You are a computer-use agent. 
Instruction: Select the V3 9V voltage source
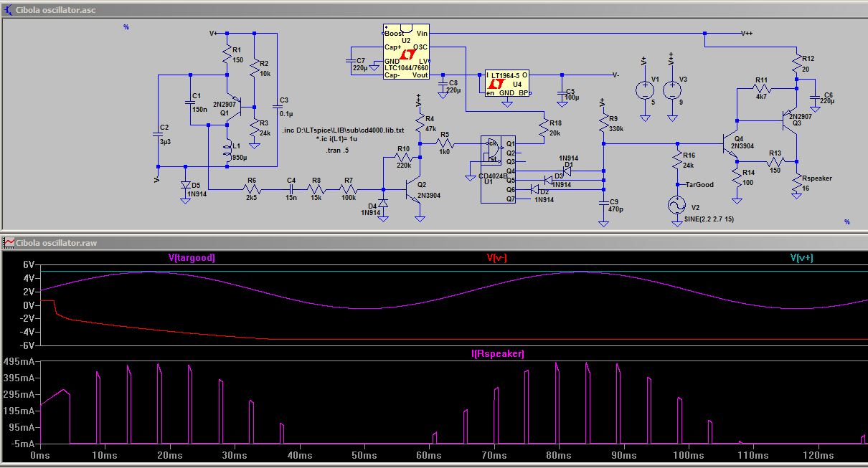click(x=672, y=90)
